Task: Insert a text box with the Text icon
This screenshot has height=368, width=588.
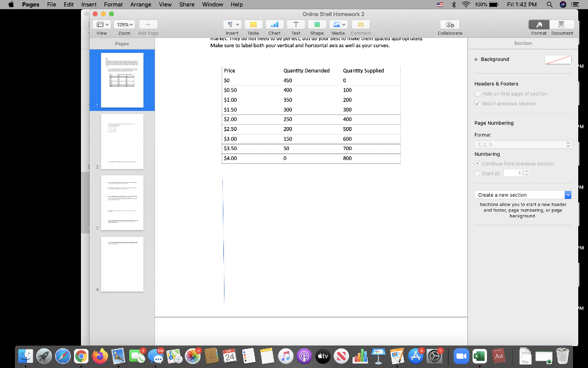Action: pyautogui.click(x=295, y=24)
